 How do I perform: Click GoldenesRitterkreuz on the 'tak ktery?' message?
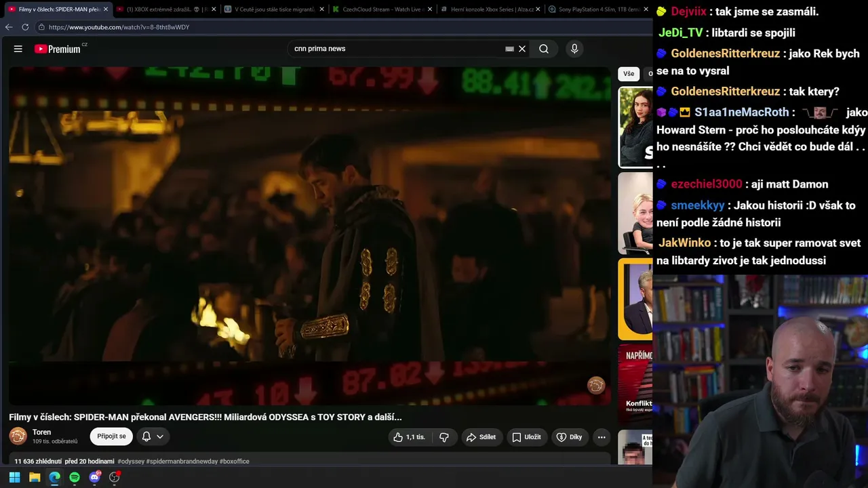pyautogui.click(x=725, y=91)
